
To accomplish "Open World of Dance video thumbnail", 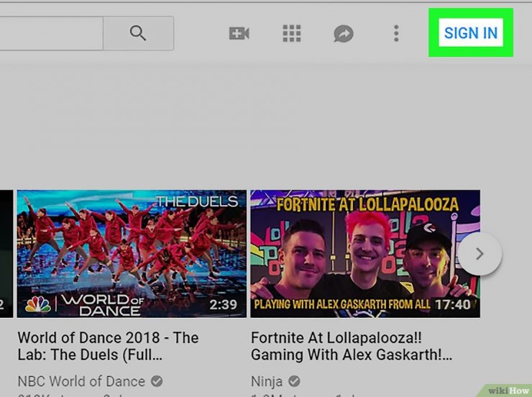I will (x=132, y=254).
